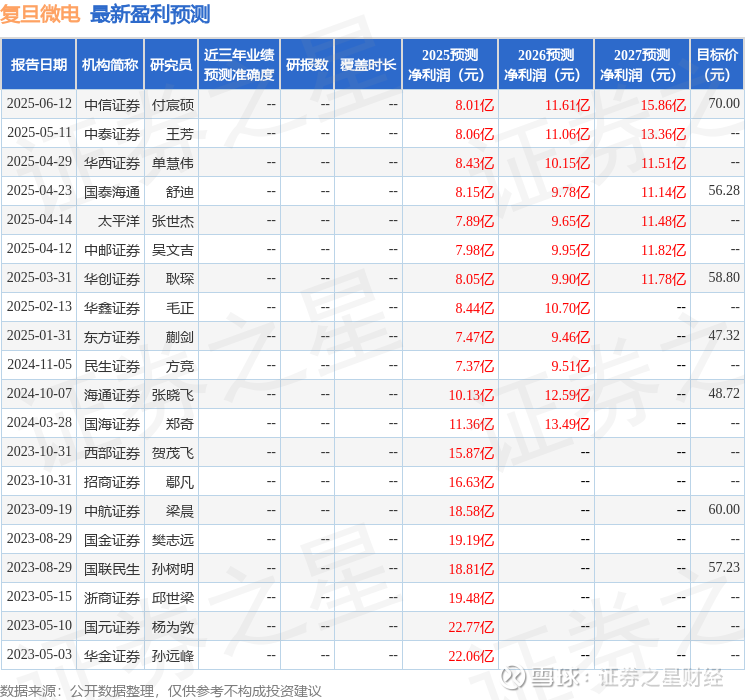The image size is (745, 700).
Task: Click the 近三年业绩预测准确度 column header
Action: (x=239, y=65)
